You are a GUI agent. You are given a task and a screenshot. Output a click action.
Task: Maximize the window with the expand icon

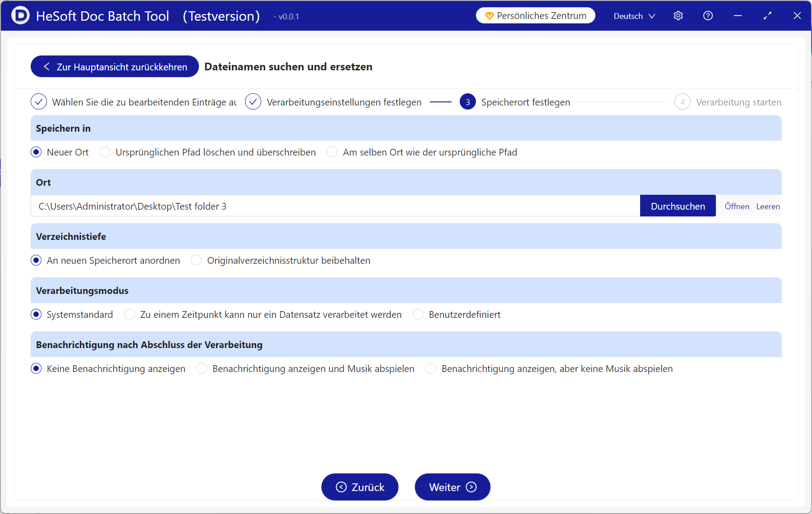767,16
